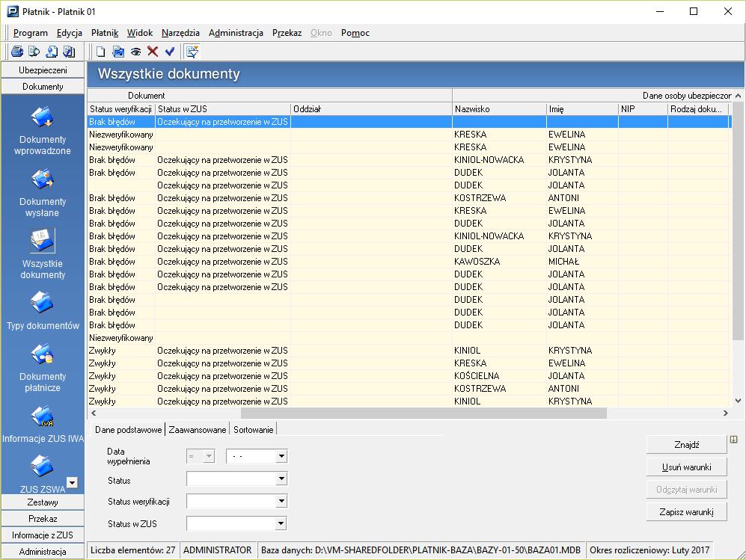The image size is (746, 560).
Task: Toggle the filter panel funnel icon
Action: tap(192, 52)
